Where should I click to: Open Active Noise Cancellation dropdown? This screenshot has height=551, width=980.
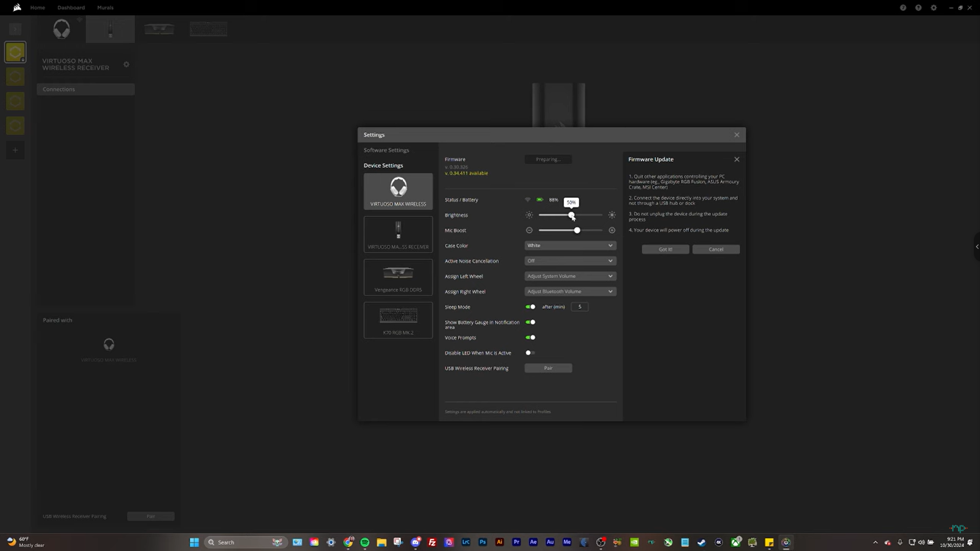(x=570, y=261)
